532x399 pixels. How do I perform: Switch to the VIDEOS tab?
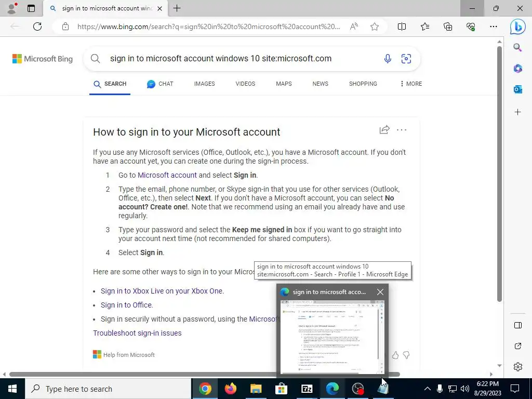pos(245,84)
